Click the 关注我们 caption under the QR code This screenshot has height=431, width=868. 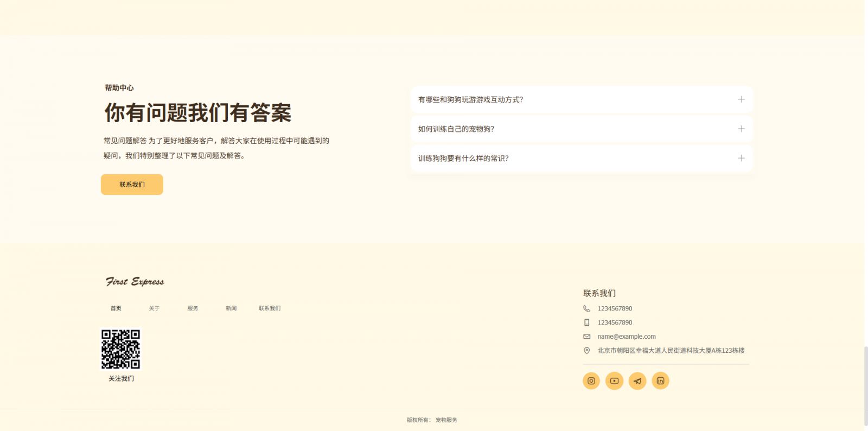pos(121,379)
